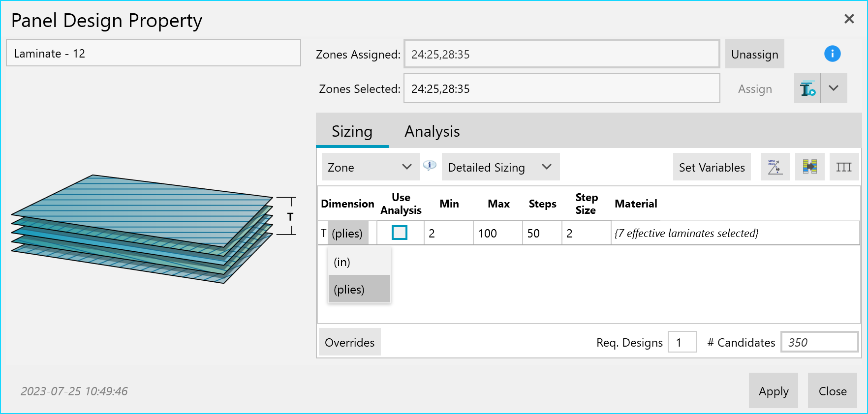This screenshot has height=414, width=868.
Task: Edit the Steps value 50 cell
Action: coord(542,233)
